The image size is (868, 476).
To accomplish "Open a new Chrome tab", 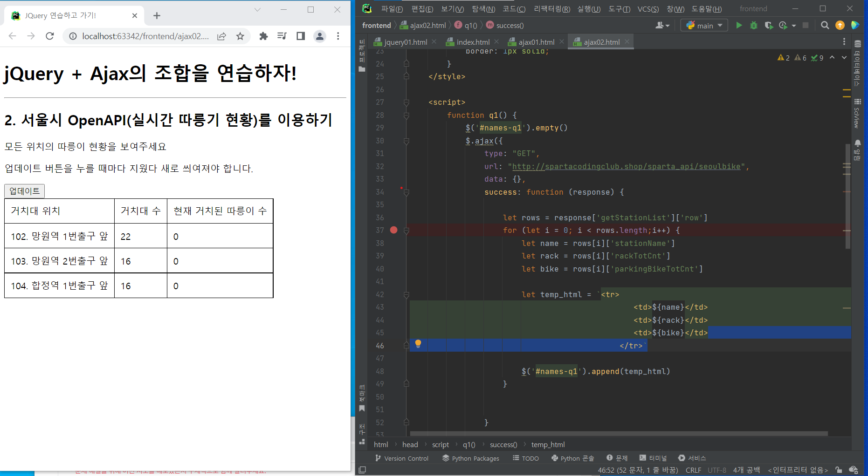I will pyautogui.click(x=157, y=15).
